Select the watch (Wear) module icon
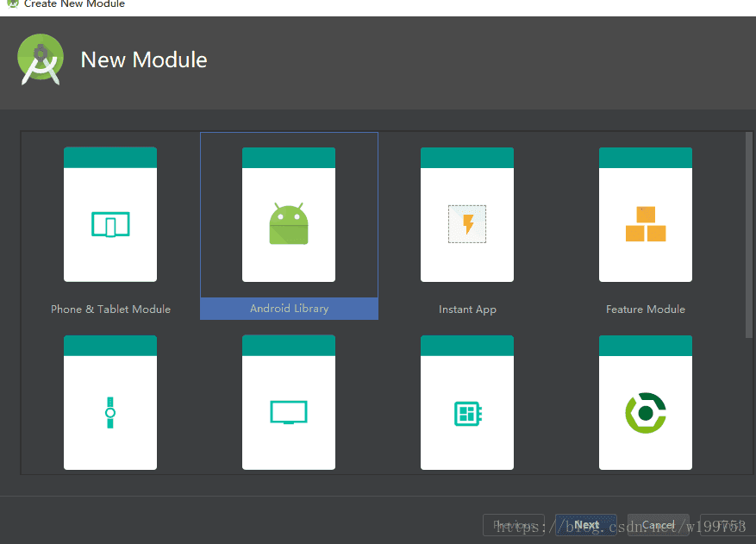Viewport: 756px width, 544px height. [110, 412]
